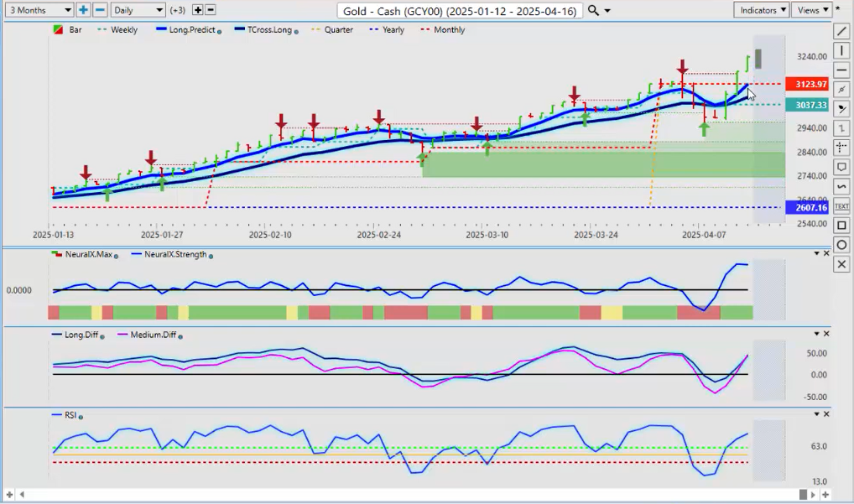Close the RSI indicator panel

[826, 414]
